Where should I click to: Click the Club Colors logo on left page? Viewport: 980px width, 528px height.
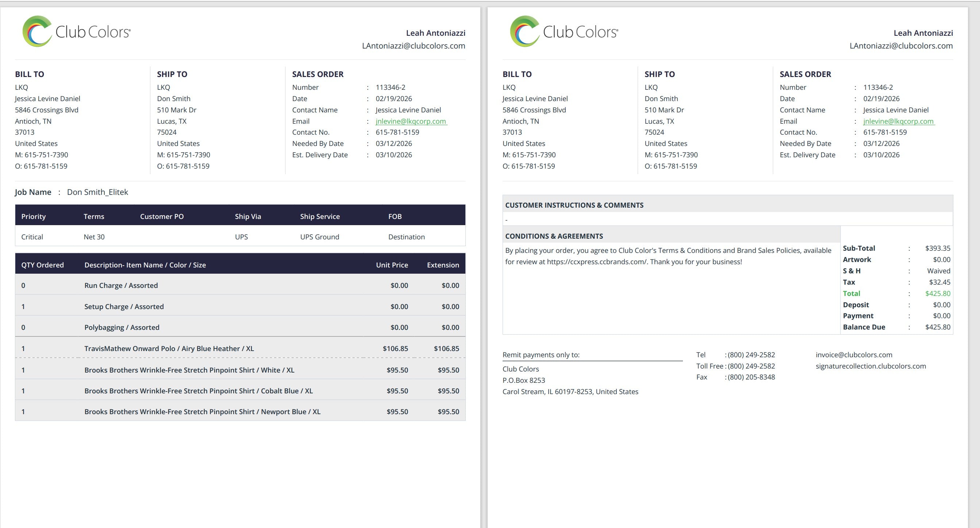tap(76, 32)
